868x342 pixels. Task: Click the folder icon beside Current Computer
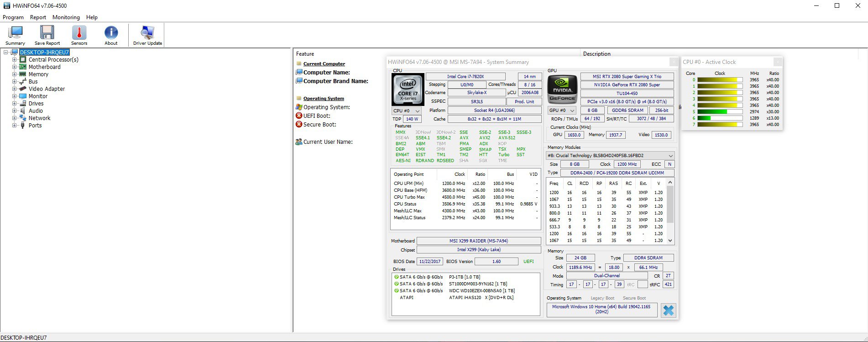tap(299, 64)
